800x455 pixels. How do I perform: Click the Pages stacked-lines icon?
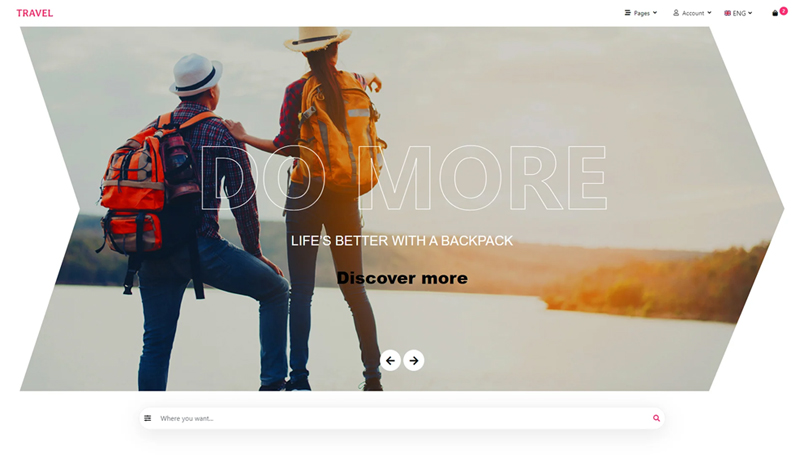click(628, 13)
